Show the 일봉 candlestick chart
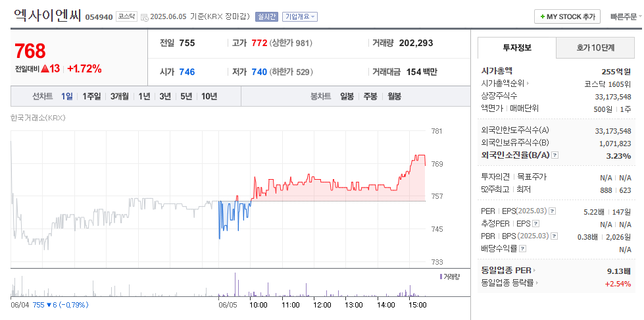 [347, 97]
